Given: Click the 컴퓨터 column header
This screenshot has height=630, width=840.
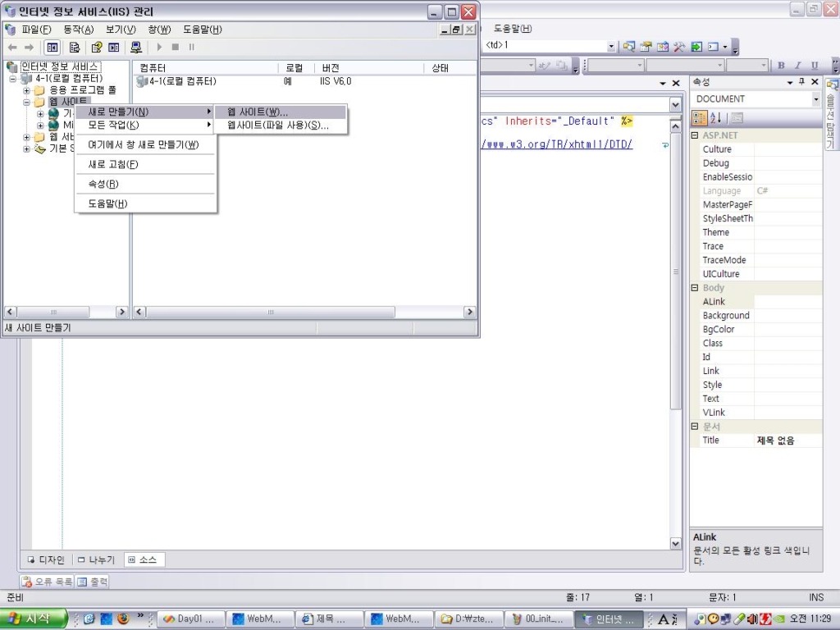Looking at the screenshot, I should coord(207,68).
